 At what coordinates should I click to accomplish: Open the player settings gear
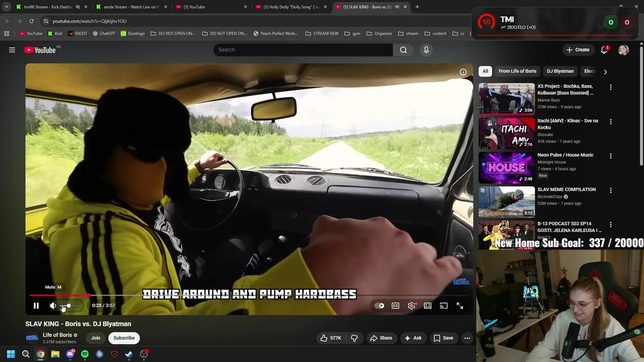pos(412,306)
